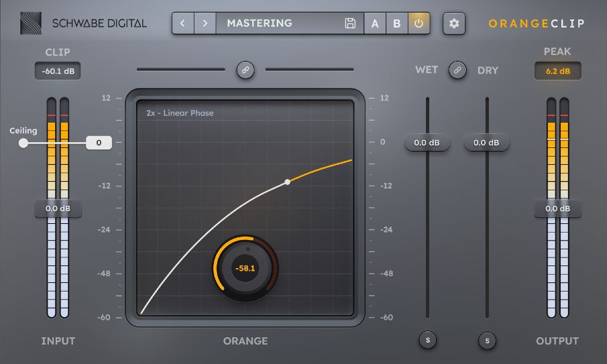The height and width of the screenshot is (364, 607).
Task: Open the MASTERING preset name menu
Action: pyautogui.click(x=260, y=23)
